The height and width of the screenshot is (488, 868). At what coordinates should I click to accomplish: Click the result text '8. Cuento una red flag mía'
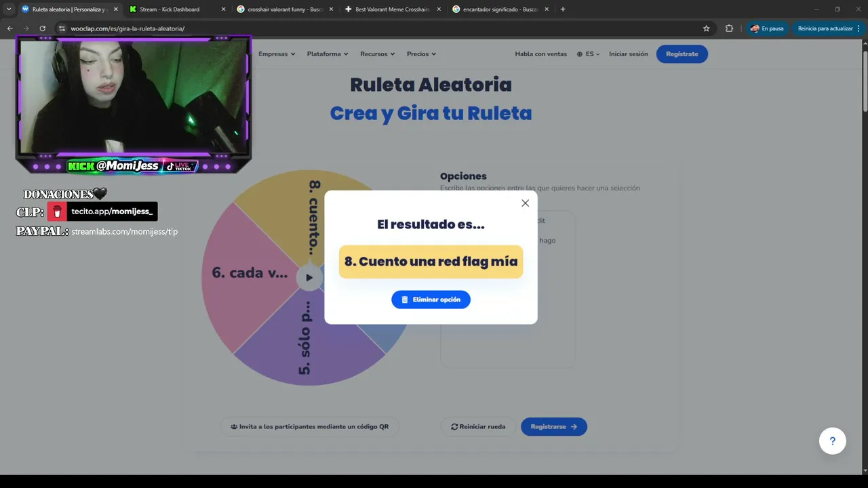(x=431, y=262)
